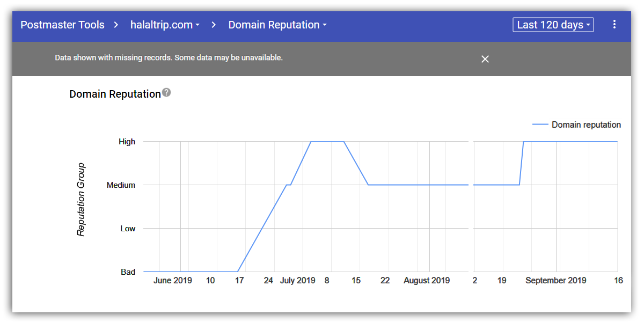Click the Bad reputation axis label

coord(128,272)
